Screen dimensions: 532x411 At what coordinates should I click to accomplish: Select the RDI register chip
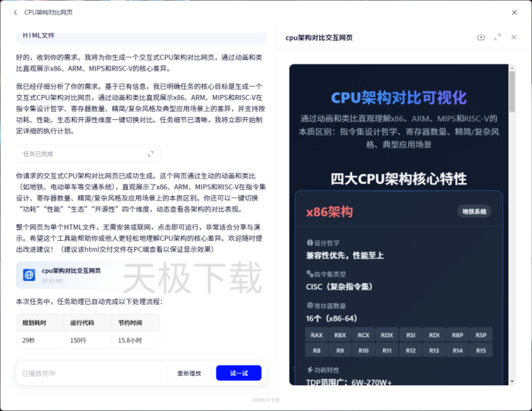(x=434, y=335)
